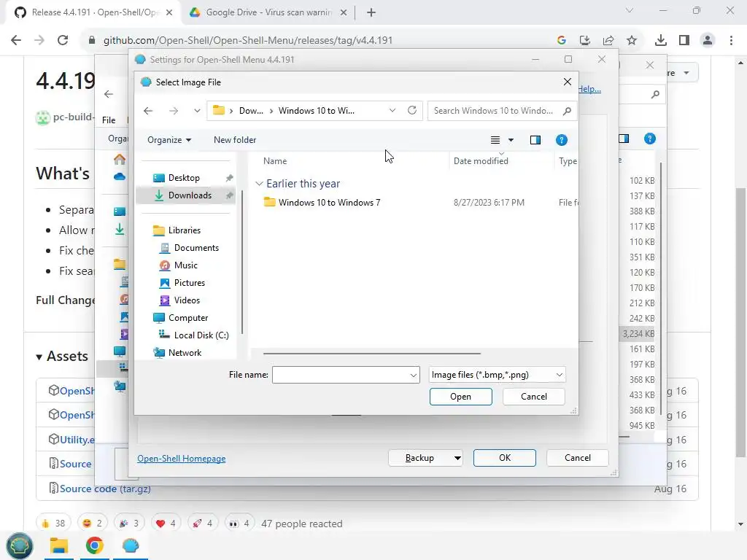Open Chrome three-dot menu

(x=731, y=41)
